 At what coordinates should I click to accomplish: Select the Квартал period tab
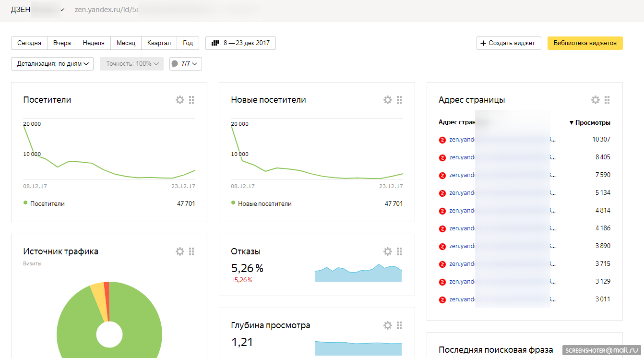coord(159,43)
